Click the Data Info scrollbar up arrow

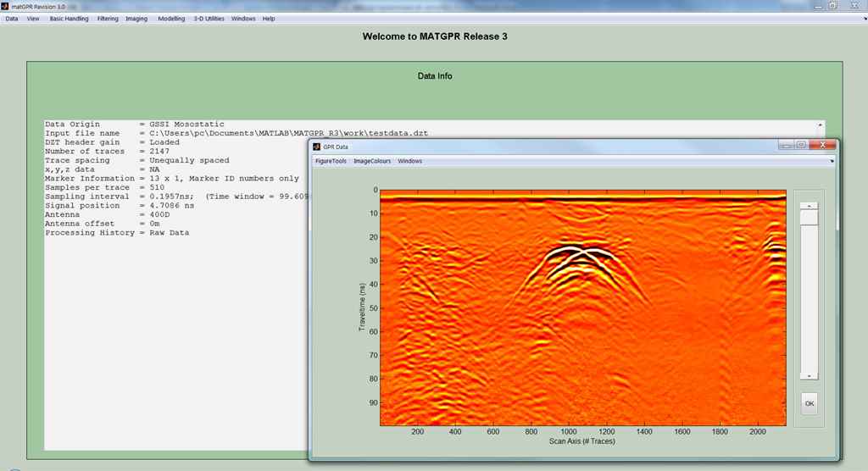coord(820,125)
